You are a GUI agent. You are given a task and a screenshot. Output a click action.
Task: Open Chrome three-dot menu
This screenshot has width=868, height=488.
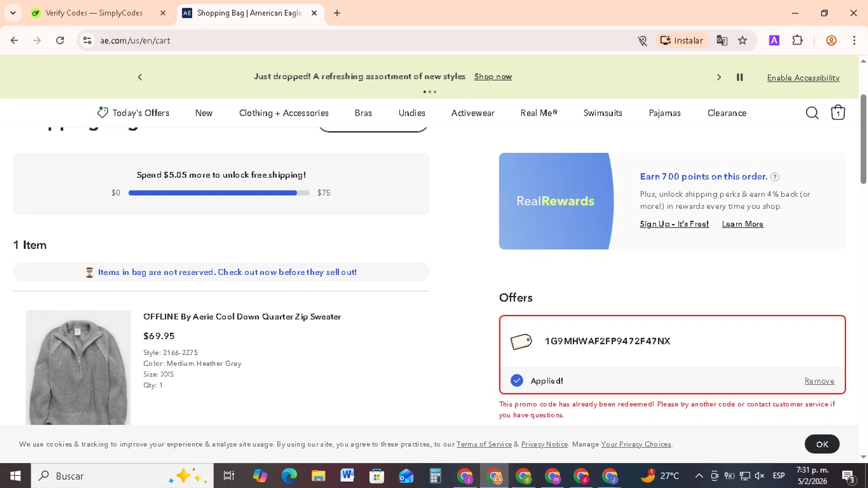click(854, 41)
